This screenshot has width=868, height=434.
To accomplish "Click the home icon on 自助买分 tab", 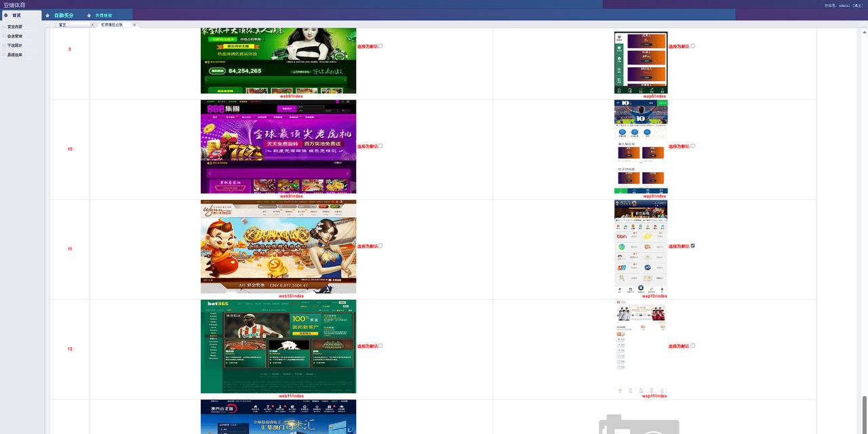I will (x=47, y=15).
